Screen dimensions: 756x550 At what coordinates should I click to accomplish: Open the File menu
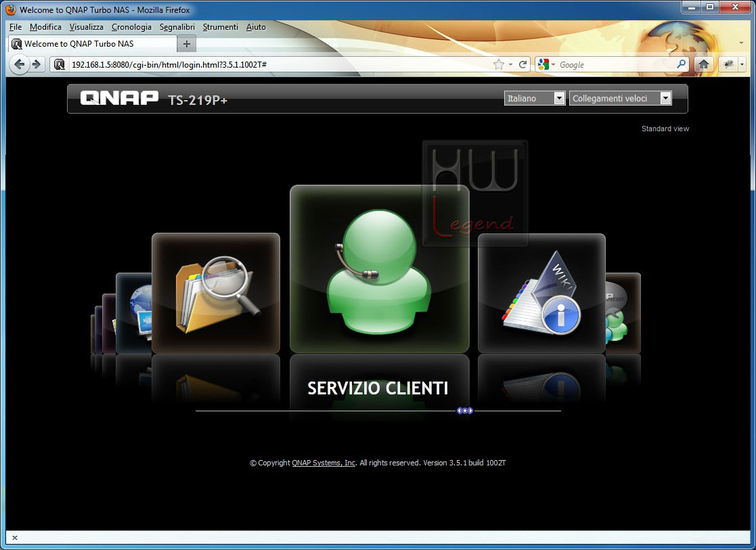[x=16, y=27]
